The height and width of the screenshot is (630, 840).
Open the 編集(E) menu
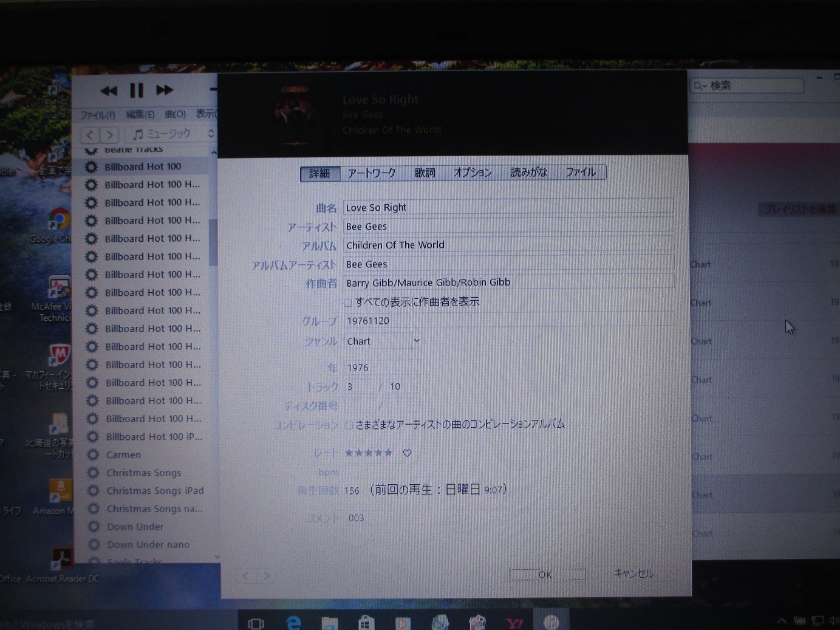(140, 114)
